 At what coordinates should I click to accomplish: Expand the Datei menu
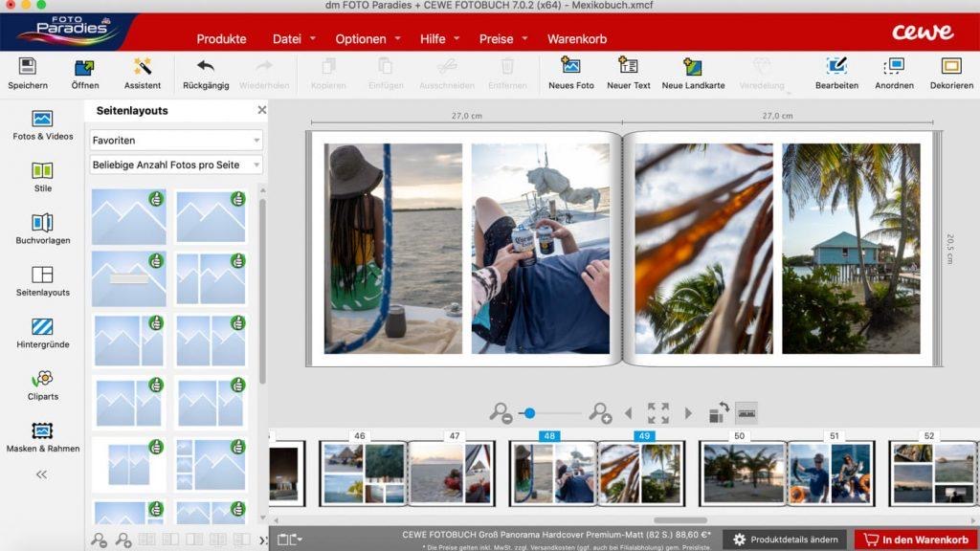tap(294, 38)
